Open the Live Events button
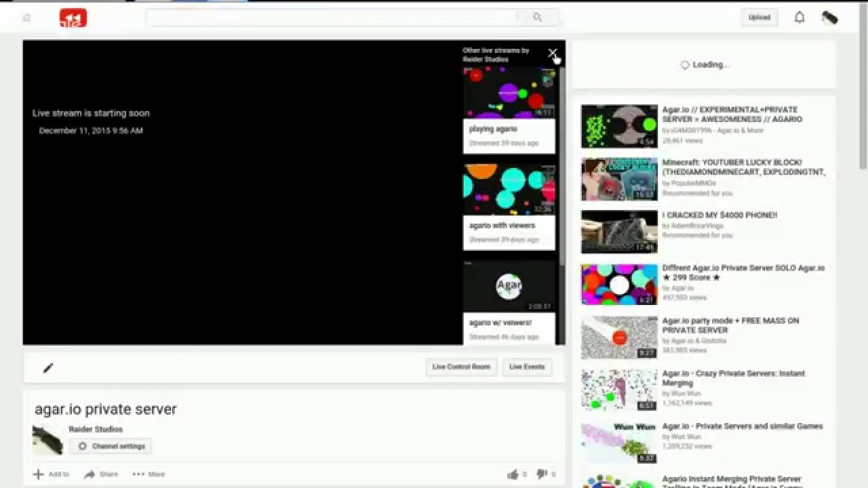This screenshot has width=868, height=488. 527,367
